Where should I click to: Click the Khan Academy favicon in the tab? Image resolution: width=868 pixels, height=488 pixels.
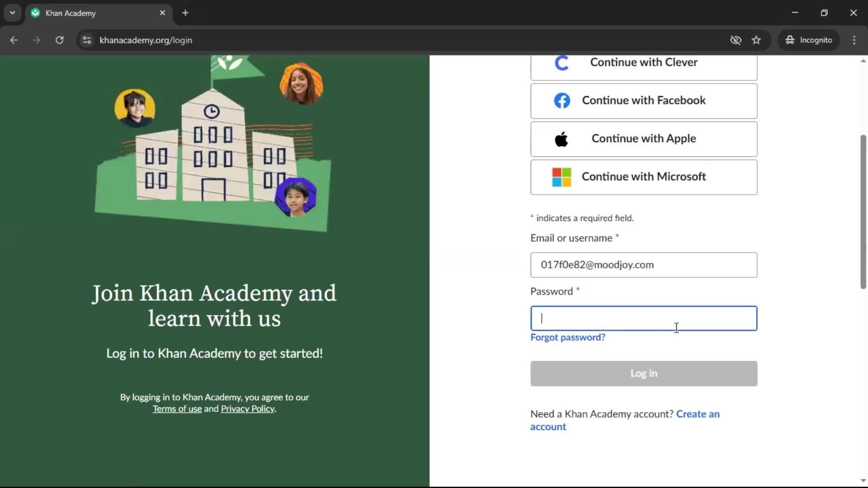tap(35, 13)
